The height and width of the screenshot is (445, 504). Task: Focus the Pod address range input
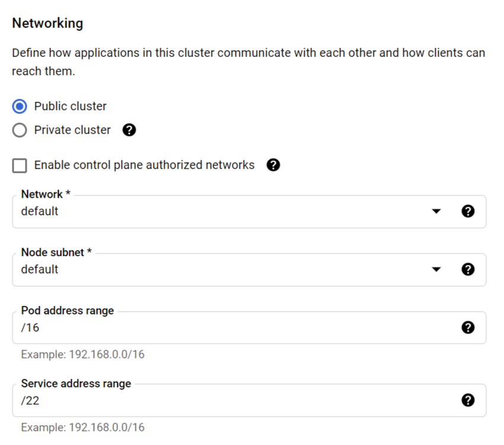249,328
